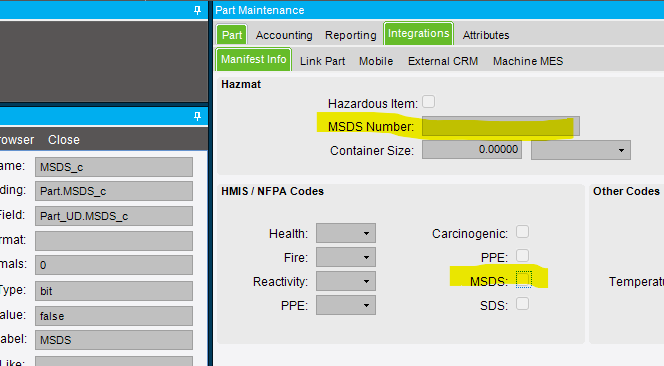This screenshot has width=664, height=366.
Task: Click the Value field showing false
Action: (x=114, y=316)
